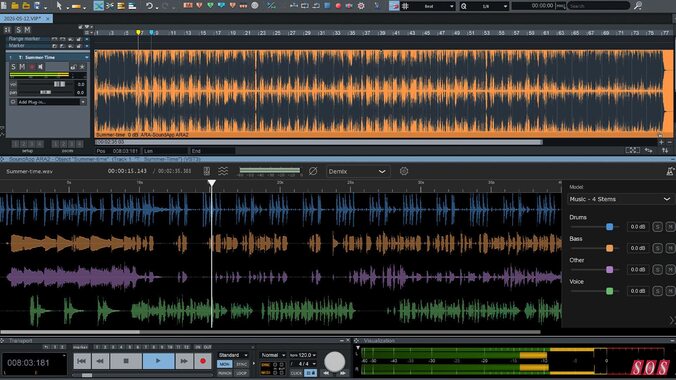The height and width of the screenshot is (380, 676).
Task: Toggle global Solo button above the track list
Action: point(18,30)
